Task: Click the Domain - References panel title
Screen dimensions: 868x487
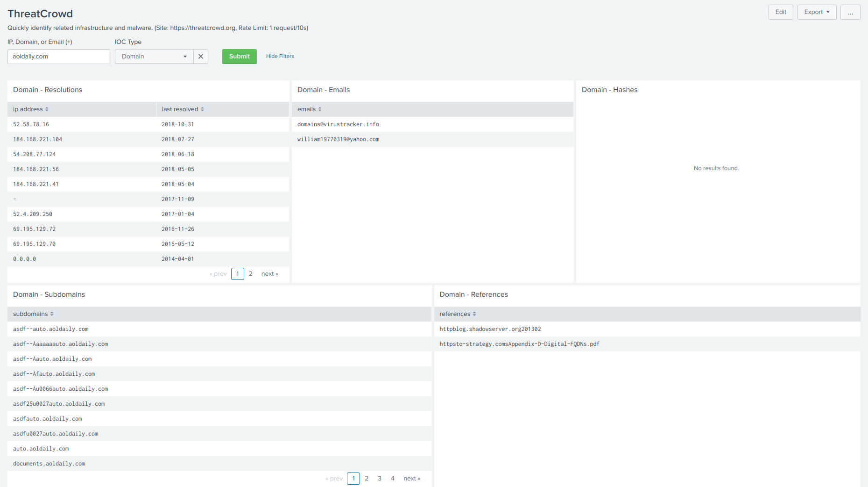Action: coord(473,294)
